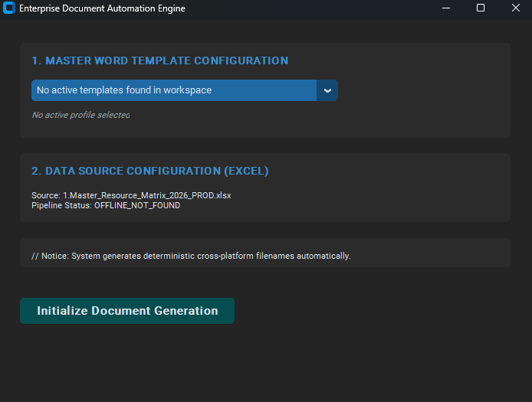Click the 'Master Word Template Configuration' heading
Viewport: 532px width, 402px height.
(159, 60)
